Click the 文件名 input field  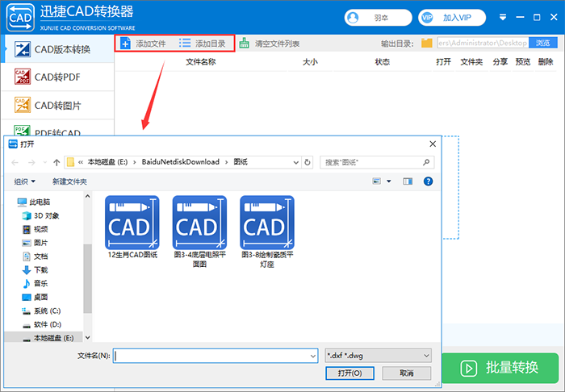[x=211, y=356]
